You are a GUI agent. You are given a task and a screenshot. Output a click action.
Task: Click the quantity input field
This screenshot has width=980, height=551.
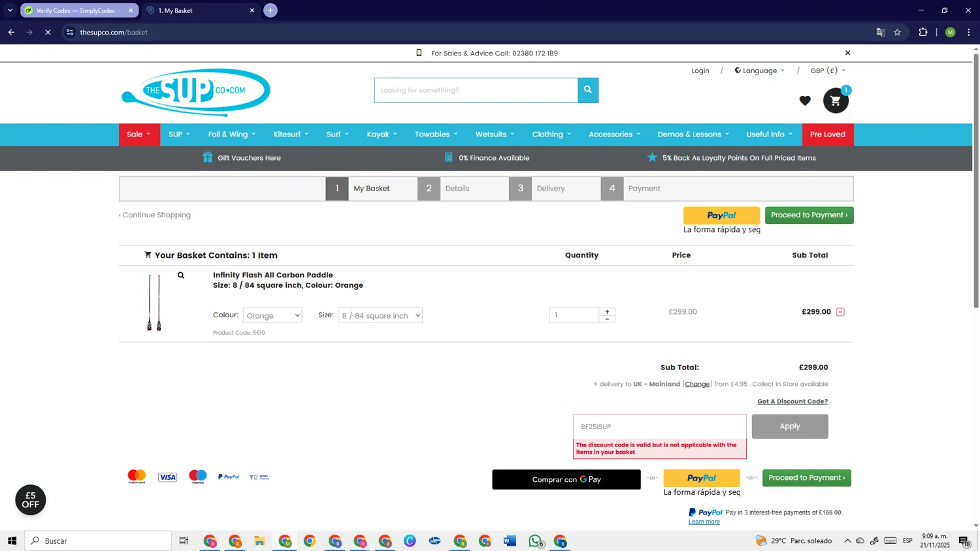pyautogui.click(x=574, y=315)
